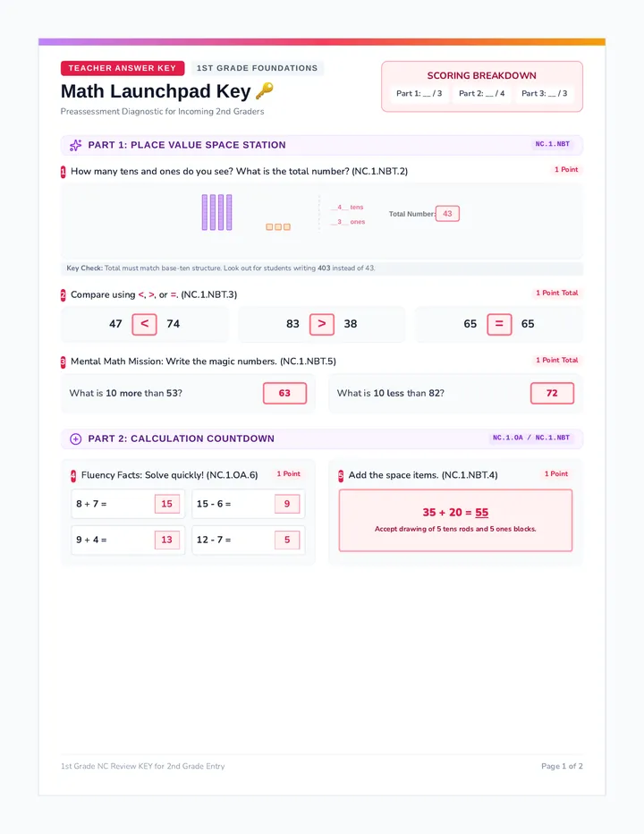Click the 1st Grade Foundations tag
The width and height of the screenshot is (644, 834).
(257, 68)
